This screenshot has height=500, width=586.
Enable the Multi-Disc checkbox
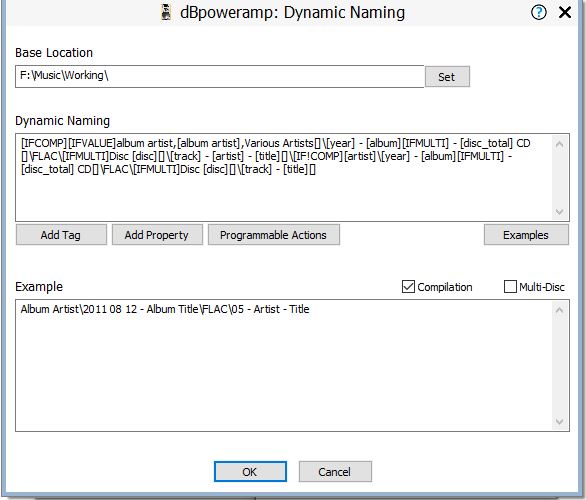pos(510,287)
